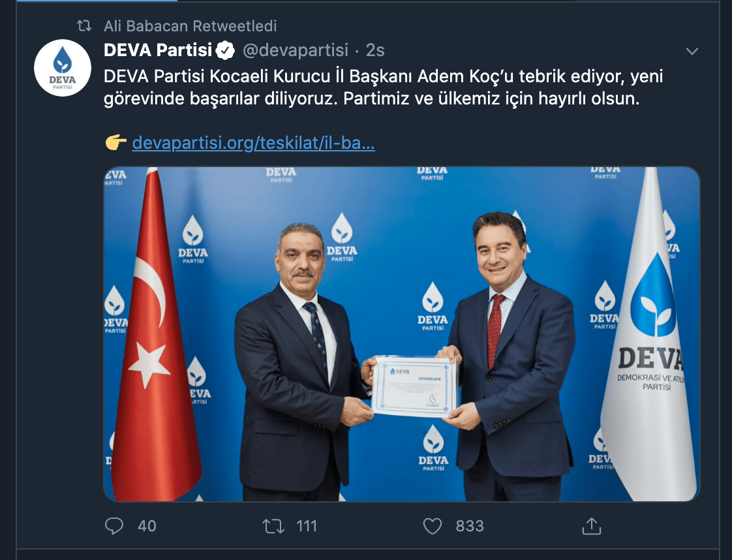Click the certificate held in the photo
Image resolution: width=732 pixels, height=560 pixels.
414,386
